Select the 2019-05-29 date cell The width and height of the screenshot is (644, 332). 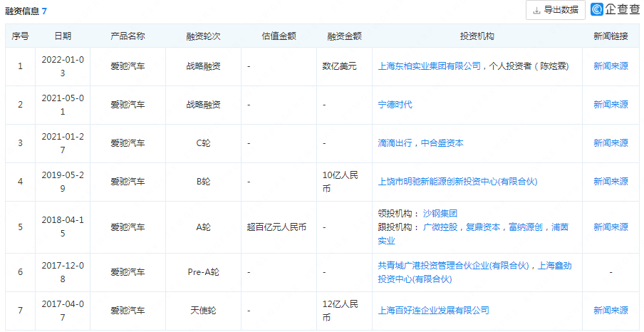tap(63, 182)
